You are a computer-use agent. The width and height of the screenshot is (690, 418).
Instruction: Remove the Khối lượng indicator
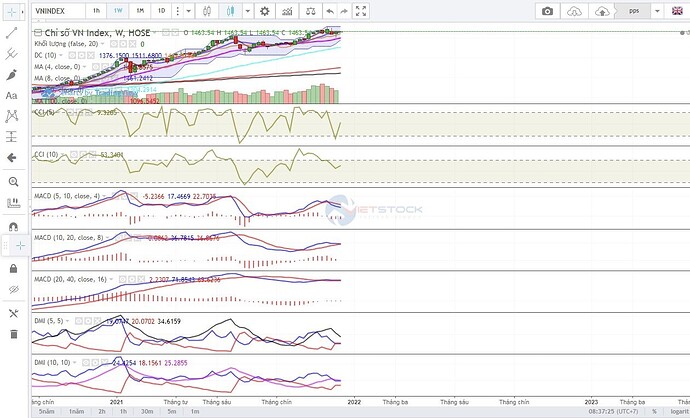[x=132, y=44]
